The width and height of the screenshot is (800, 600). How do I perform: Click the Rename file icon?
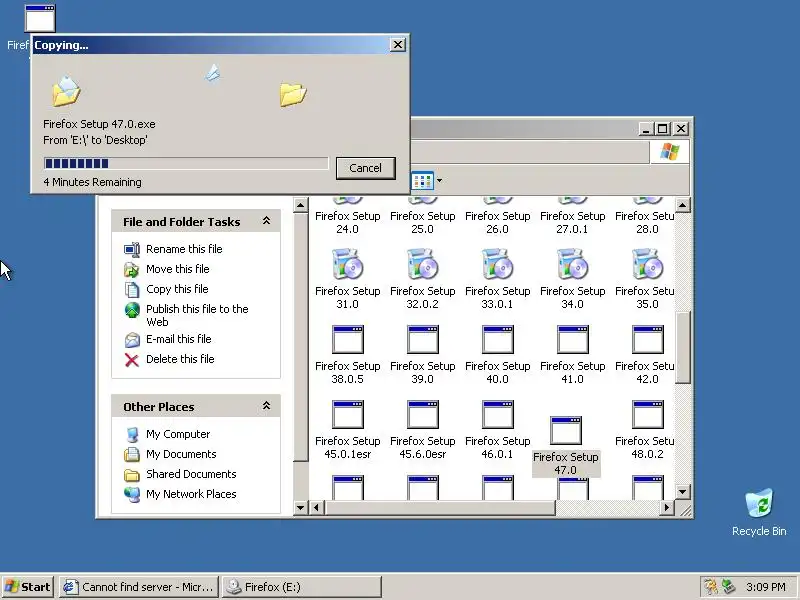[x=132, y=249]
